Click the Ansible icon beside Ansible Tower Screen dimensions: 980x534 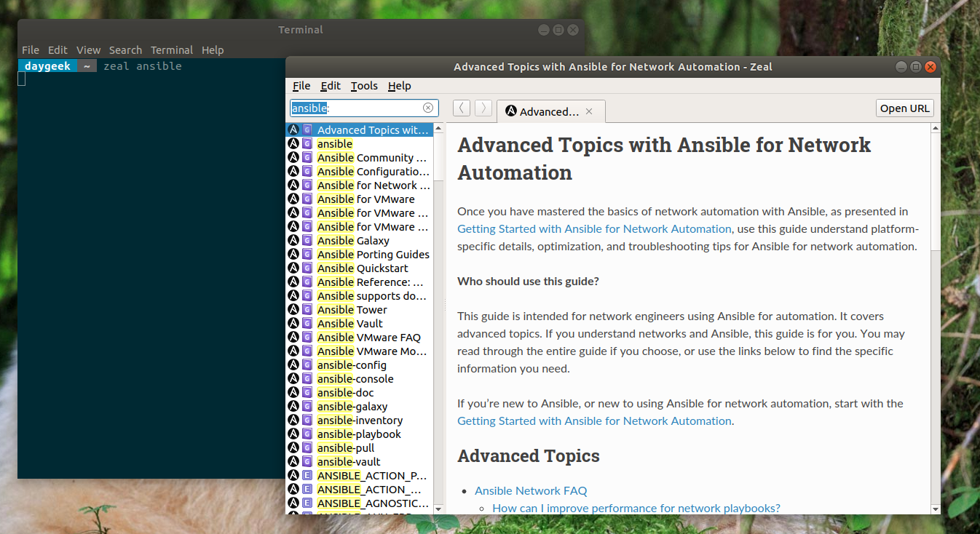[293, 309]
